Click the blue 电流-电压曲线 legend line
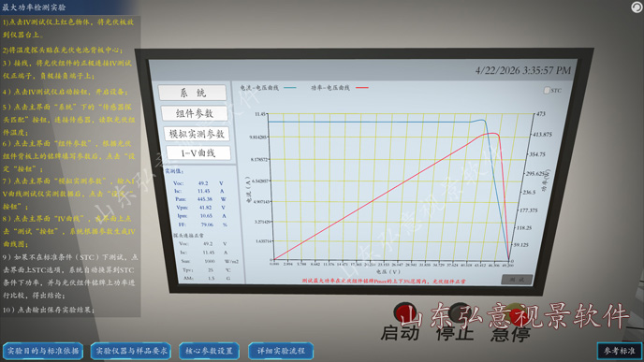 (x=290, y=87)
